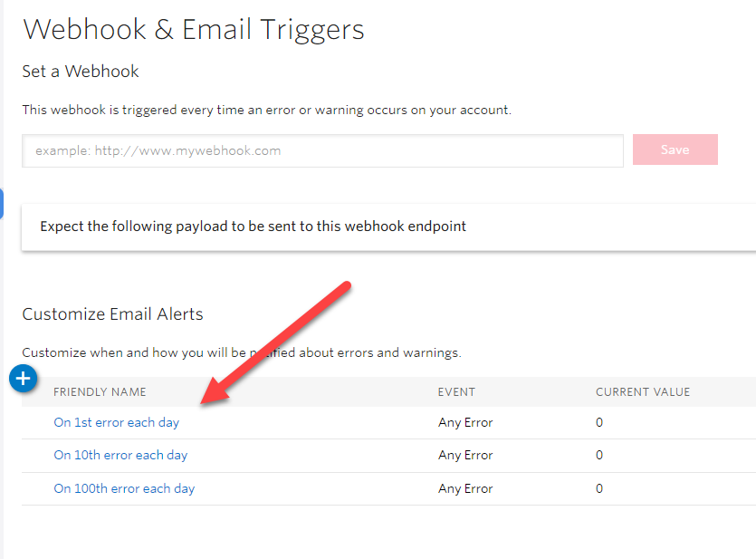Click the 'Webhook & Email Triggers' page title

(194, 29)
